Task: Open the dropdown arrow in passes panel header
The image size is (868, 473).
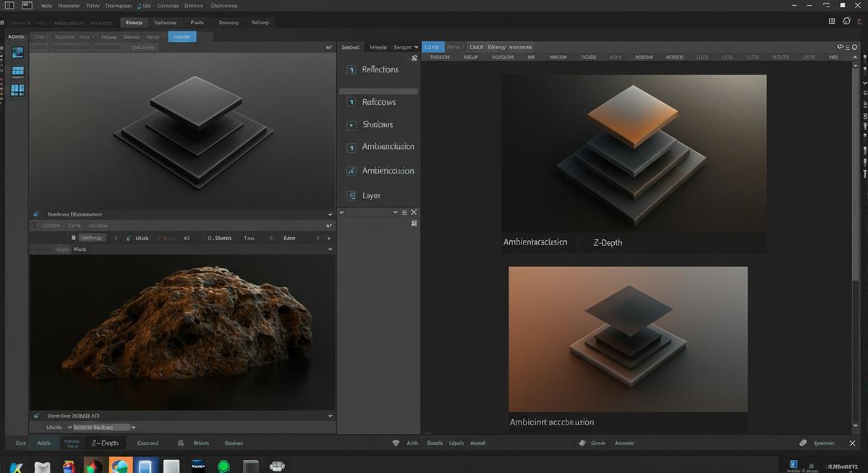Action: 414,47
